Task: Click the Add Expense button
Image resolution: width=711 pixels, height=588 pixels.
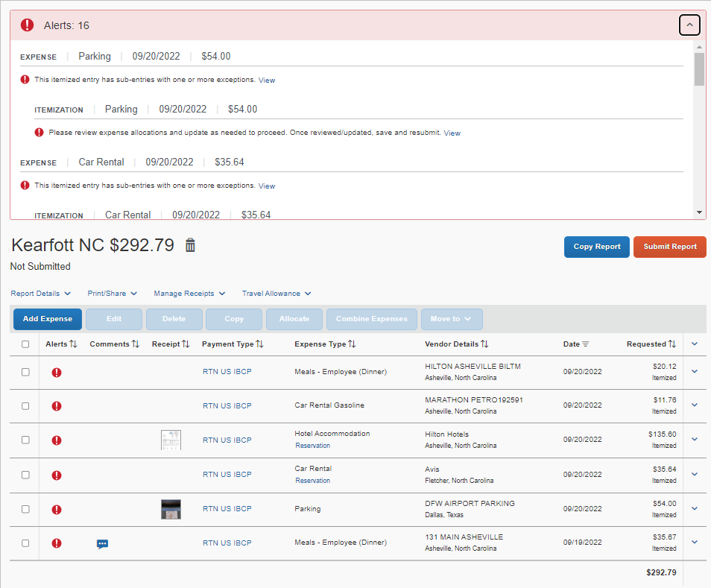Action: [x=48, y=319]
